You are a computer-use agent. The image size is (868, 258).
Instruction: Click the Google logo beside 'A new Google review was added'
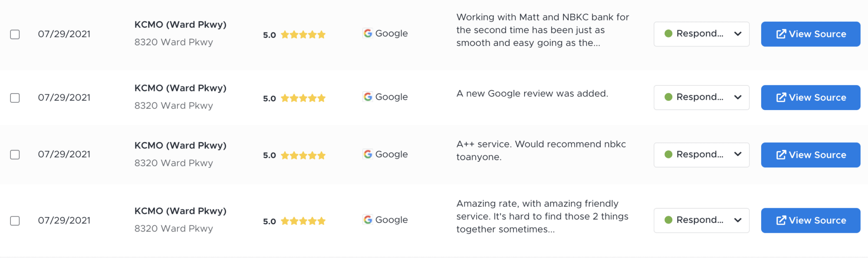pyautogui.click(x=368, y=97)
